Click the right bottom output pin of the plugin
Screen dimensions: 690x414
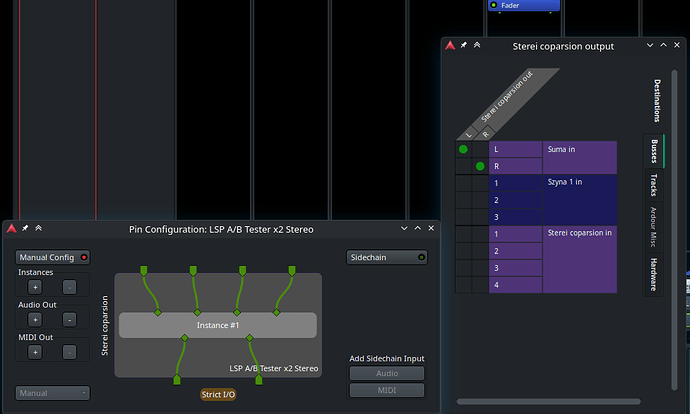259,379
